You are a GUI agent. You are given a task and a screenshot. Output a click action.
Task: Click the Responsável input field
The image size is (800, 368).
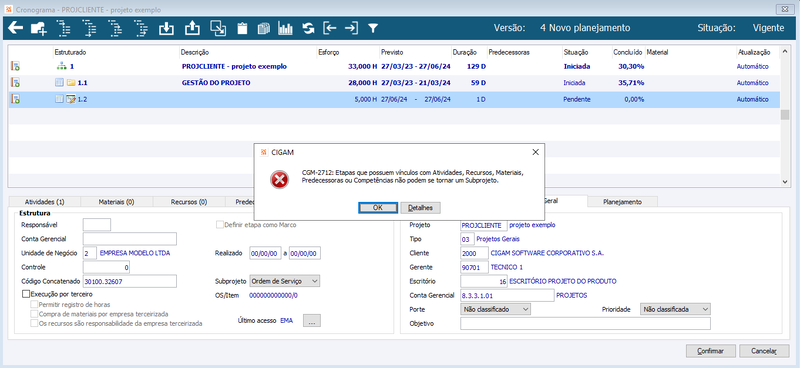click(96, 225)
